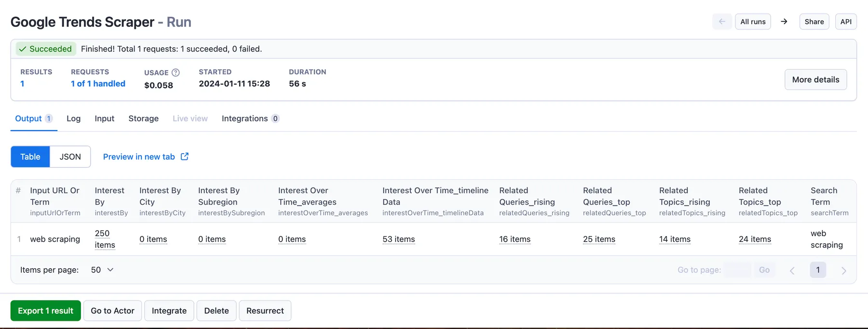Open the 14 items related topics rising cell

[x=675, y=239]
